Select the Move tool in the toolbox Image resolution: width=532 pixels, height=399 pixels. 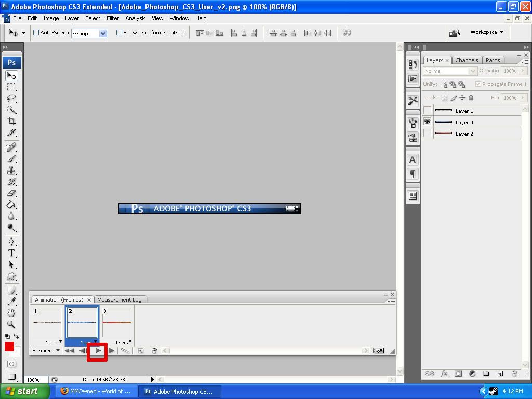pyautogui.click(x=11, y=76)
